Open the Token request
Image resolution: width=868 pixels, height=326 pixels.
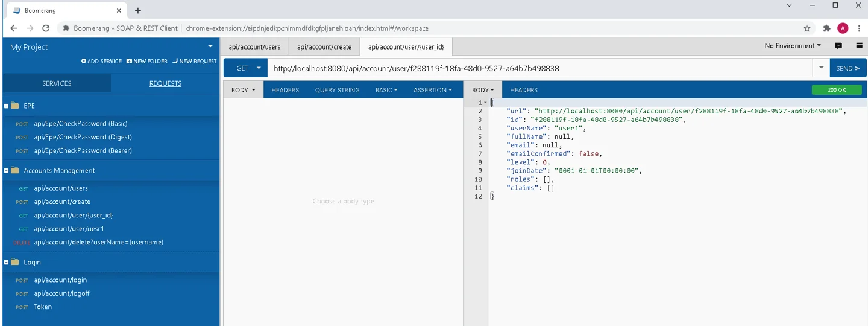tap(43, 307)
